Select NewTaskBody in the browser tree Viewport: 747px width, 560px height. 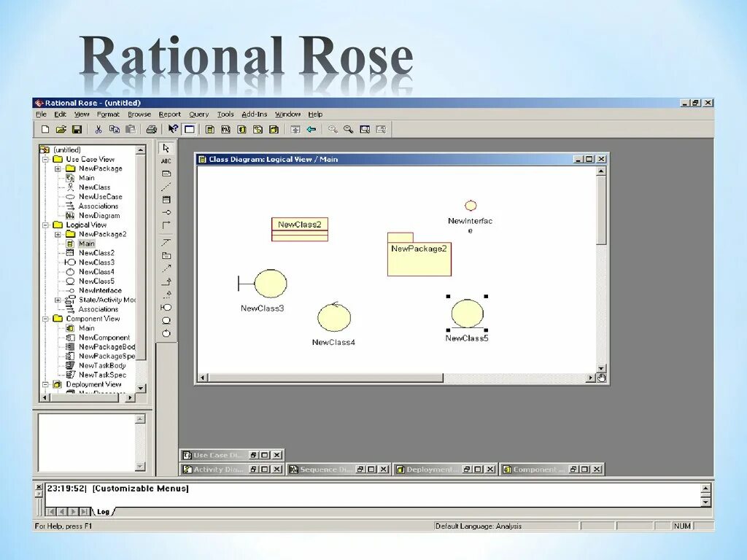(x=102, y=366)
